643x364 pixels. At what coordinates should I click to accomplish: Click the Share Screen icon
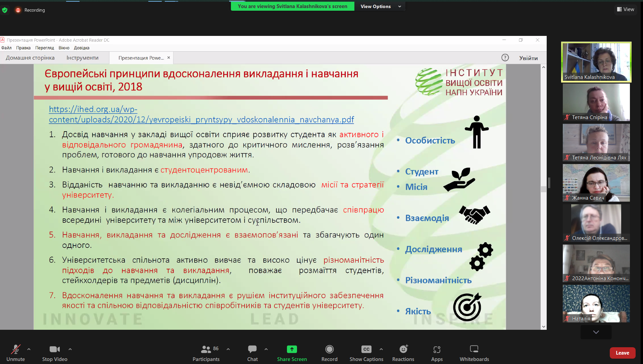[x=292, y=350]
